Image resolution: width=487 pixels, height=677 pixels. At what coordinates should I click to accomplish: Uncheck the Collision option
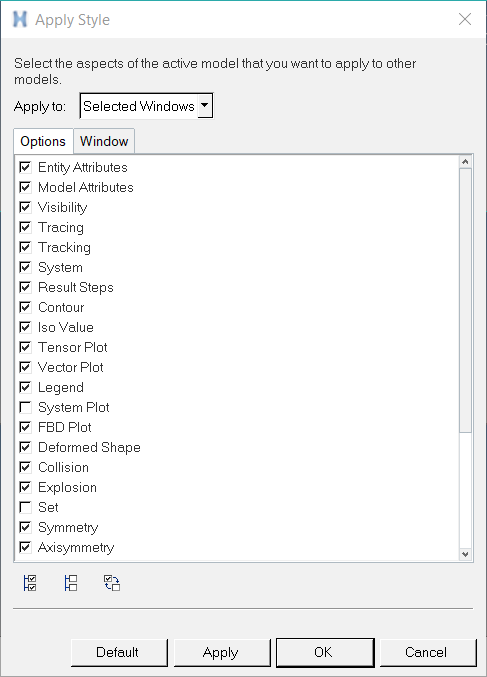25,467
